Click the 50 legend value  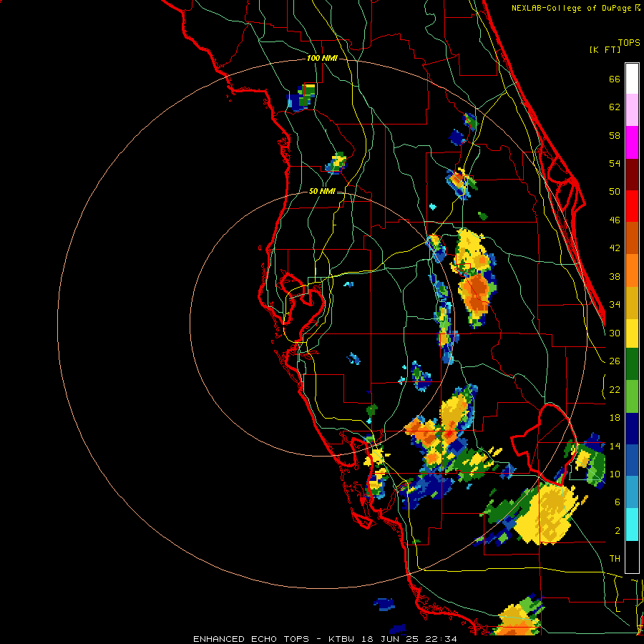point(615,192)
